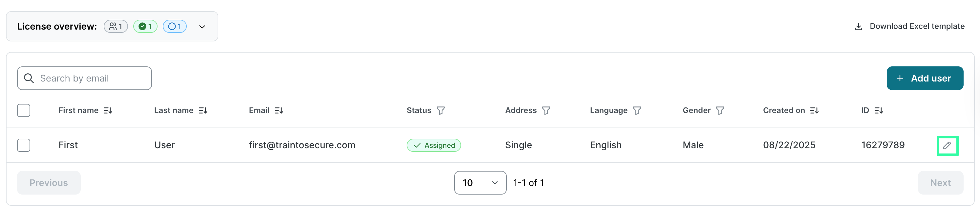Open the Gender filter icon
The image size is (980, 211).
pos(720,110)
